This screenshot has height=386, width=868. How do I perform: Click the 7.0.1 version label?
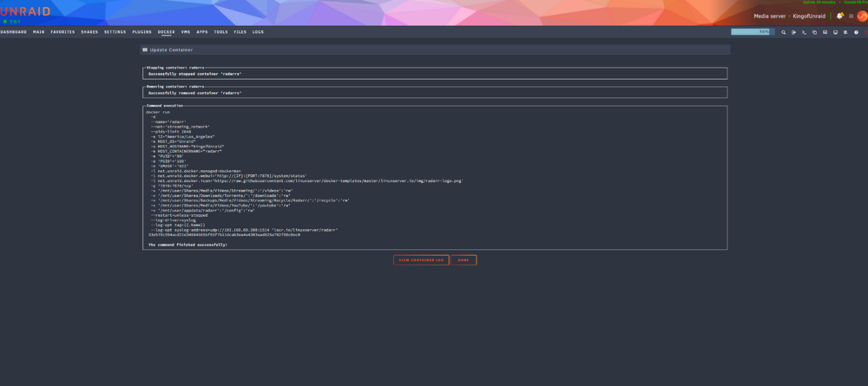click(15, 22)
